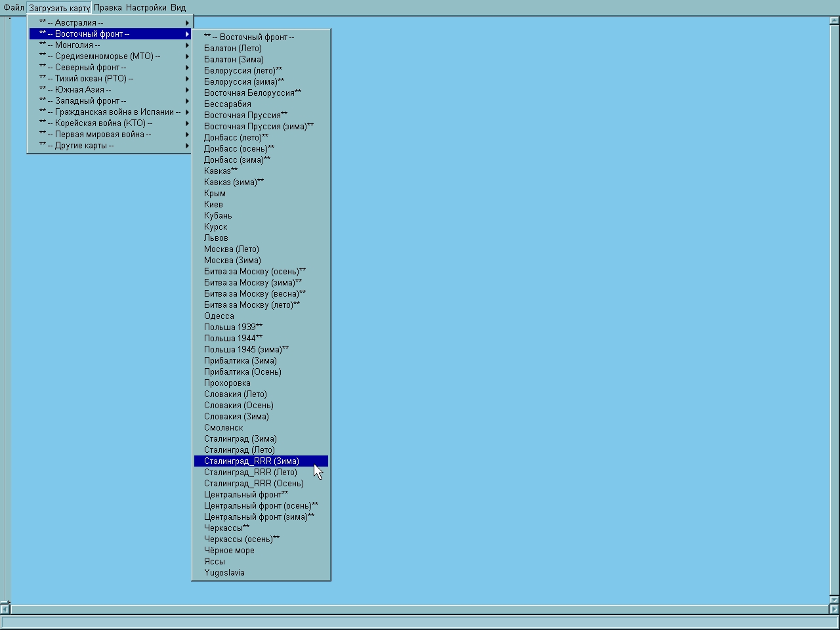Load the Киев map
840x630 pixels.
click(261, 205)
